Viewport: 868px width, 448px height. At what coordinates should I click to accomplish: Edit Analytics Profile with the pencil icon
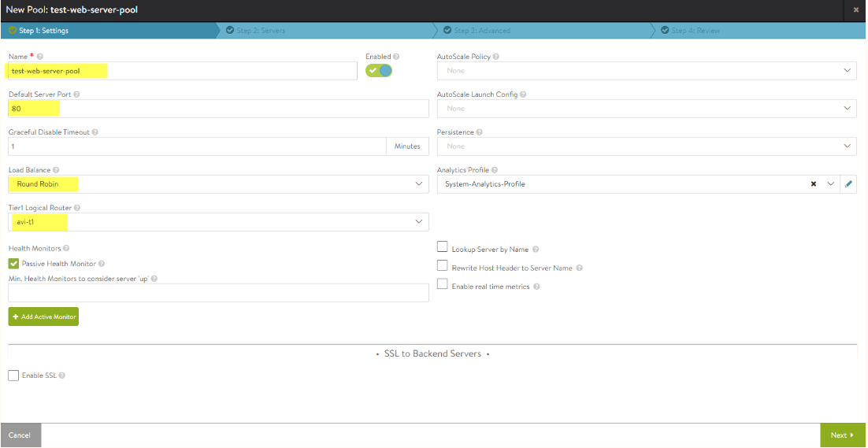pos(848,184)
